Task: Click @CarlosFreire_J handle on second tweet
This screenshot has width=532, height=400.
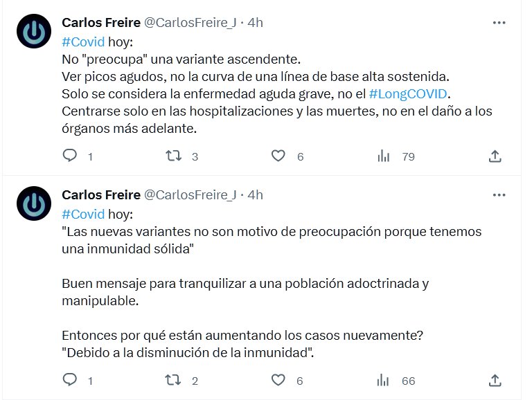Action: [190, 195]
